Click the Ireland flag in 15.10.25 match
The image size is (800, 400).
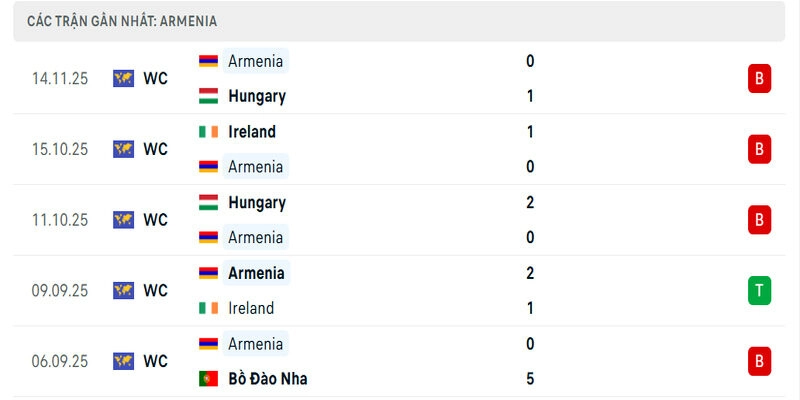point(208,132)
